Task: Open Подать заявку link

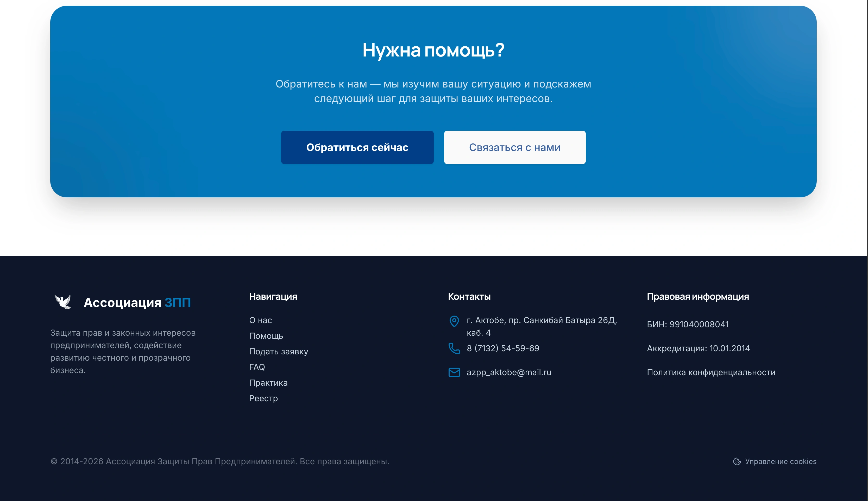Action: (279, 351)
